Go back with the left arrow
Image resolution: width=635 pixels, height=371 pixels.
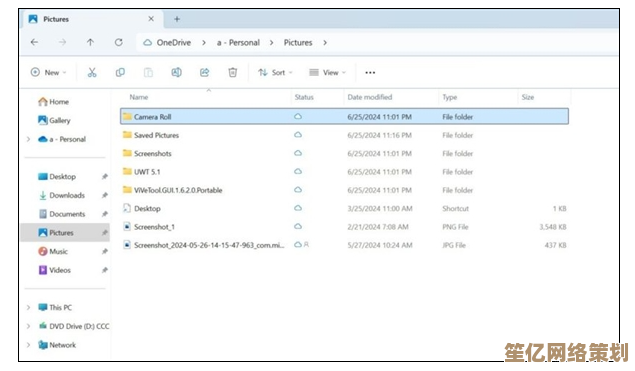[x=34, y=42]
